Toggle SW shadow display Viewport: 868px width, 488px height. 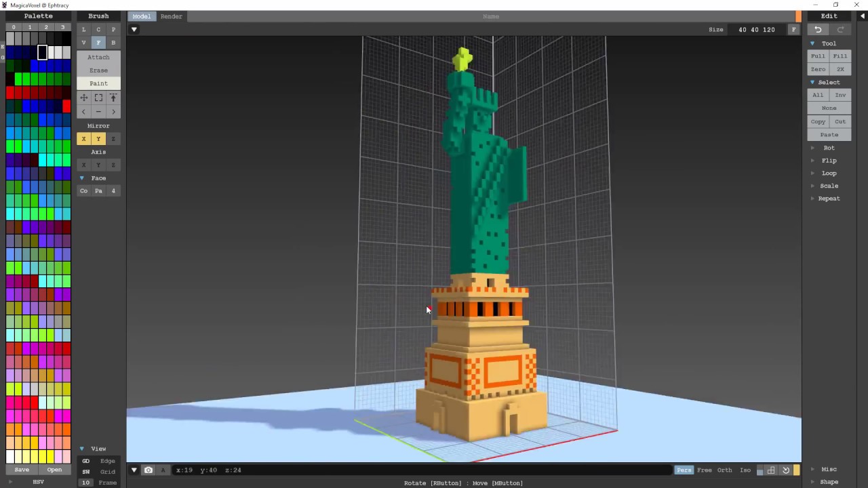pos(85,472)
